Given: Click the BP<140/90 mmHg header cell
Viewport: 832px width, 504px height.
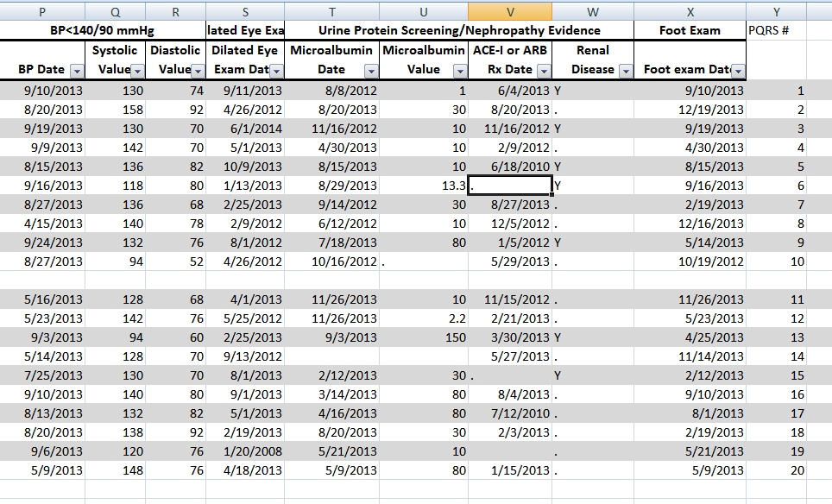Looking at the screenshot, I should 103,30.
